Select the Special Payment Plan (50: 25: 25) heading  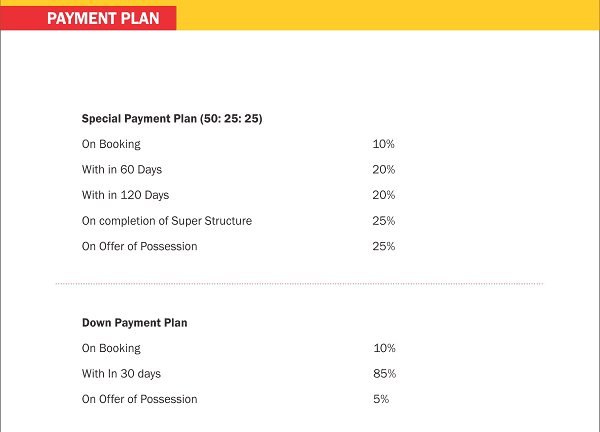coord(172,119)
